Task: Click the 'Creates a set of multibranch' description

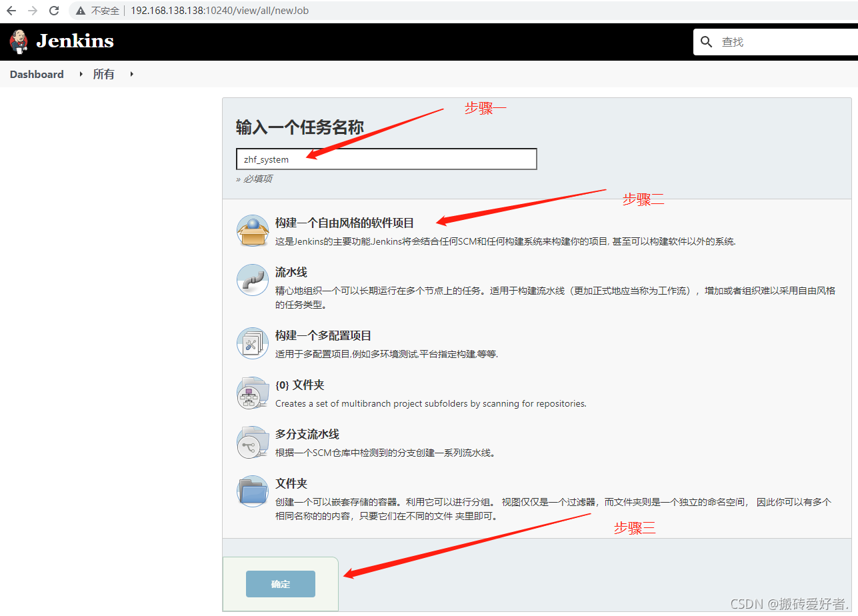Action: tap(431, 403)
